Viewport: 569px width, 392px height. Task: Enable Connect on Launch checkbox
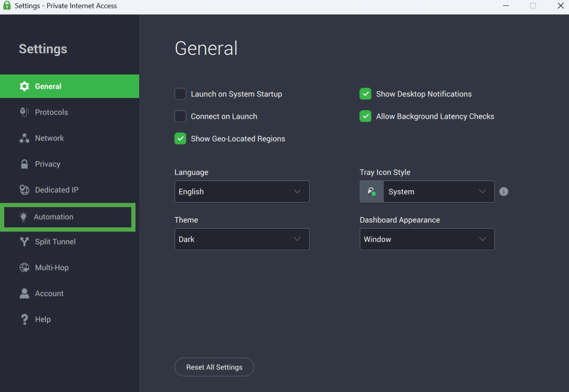click(180, 116)
